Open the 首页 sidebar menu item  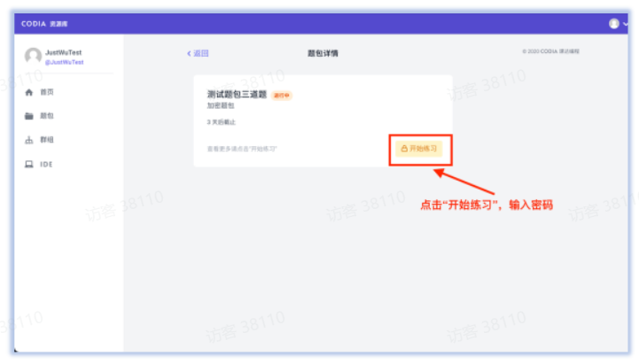(47, 92)
